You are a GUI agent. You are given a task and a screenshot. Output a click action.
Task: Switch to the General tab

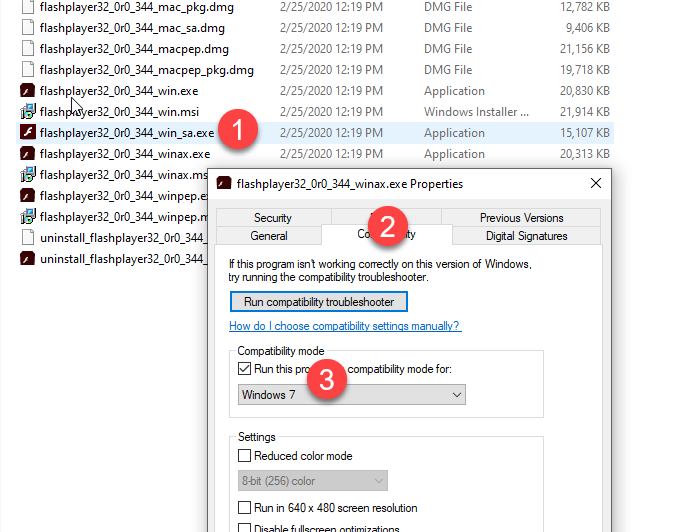point(269,236)
